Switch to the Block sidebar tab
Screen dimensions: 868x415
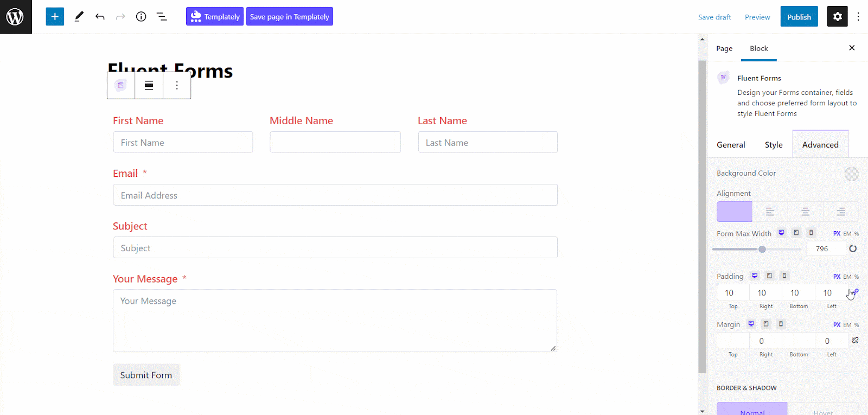click(759, 48)
